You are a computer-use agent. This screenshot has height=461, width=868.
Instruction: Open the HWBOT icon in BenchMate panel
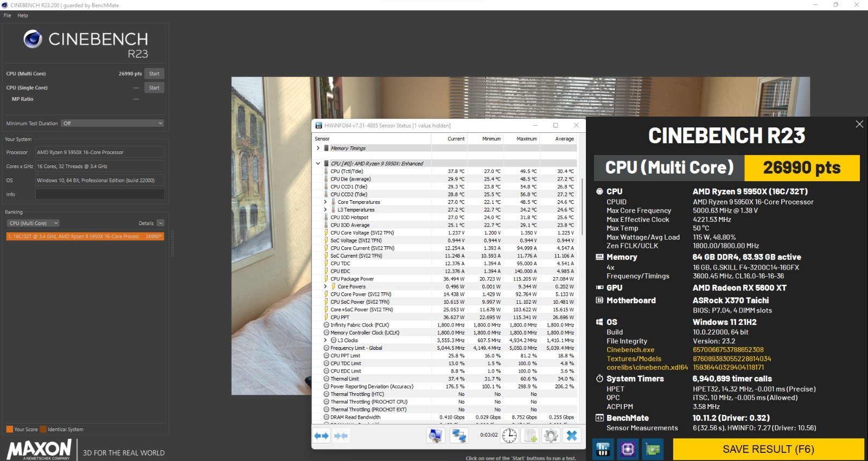tap(603, 449)
